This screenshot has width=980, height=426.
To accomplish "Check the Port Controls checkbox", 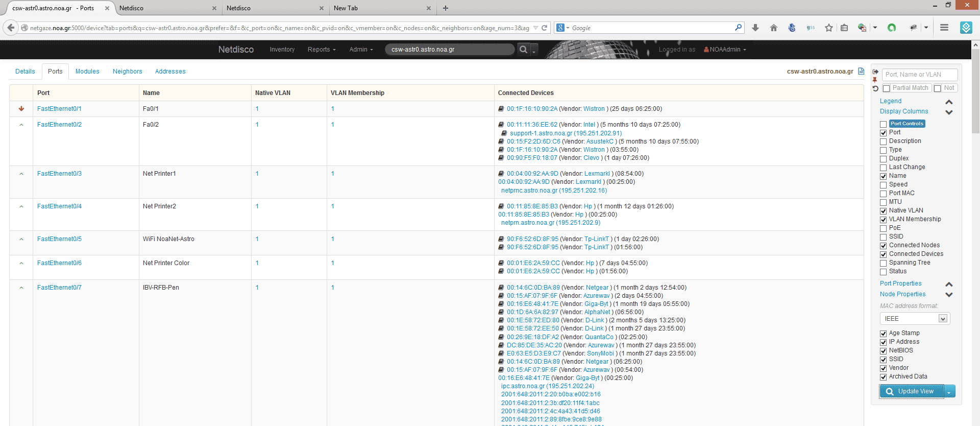I will click(883, 124).
